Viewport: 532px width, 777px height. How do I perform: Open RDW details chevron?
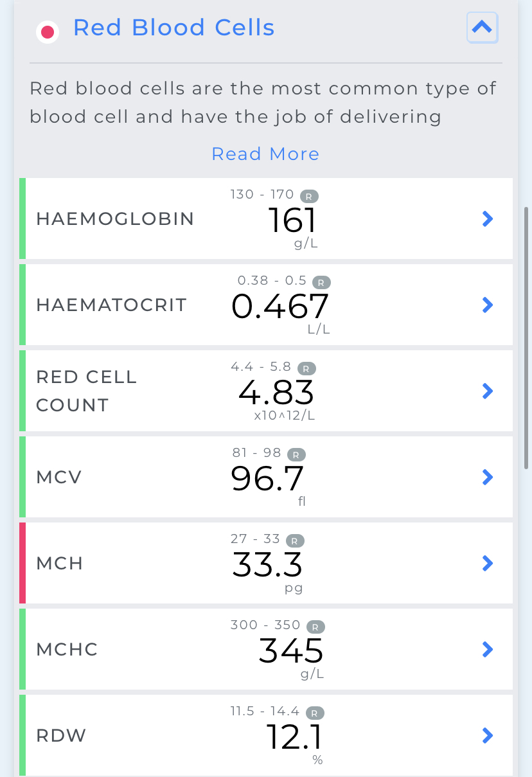(488, 735)
